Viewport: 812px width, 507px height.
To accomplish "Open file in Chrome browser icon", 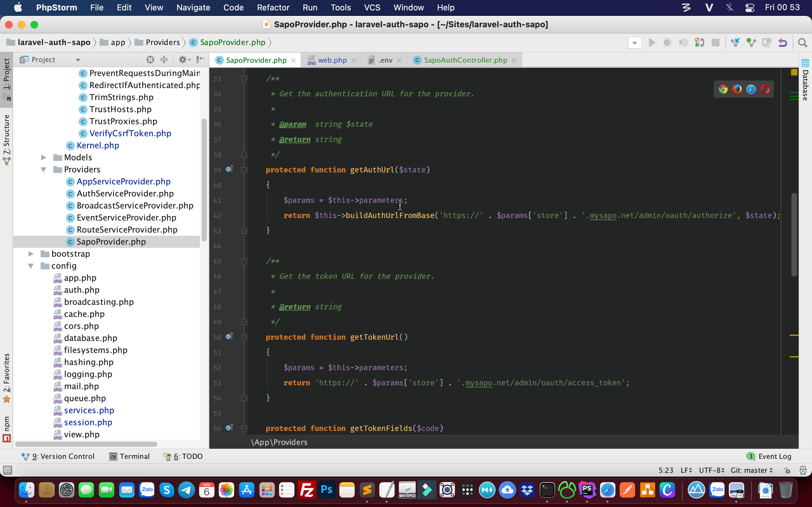I will (724, 89).
